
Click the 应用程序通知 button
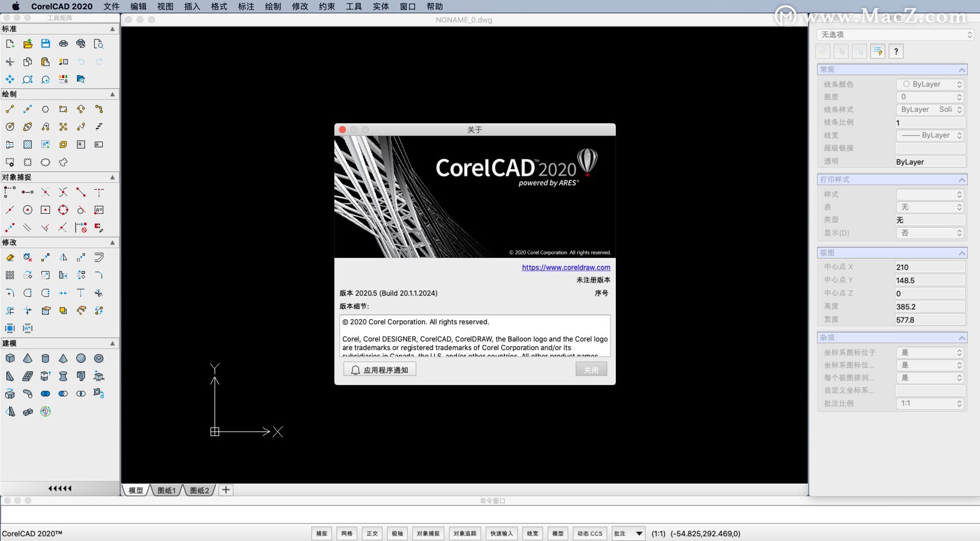[x=380, y=370]
